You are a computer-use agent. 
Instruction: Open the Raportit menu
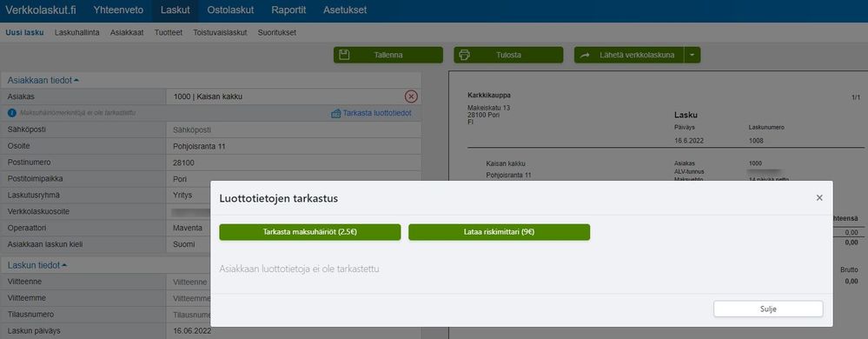pos(288,10)
